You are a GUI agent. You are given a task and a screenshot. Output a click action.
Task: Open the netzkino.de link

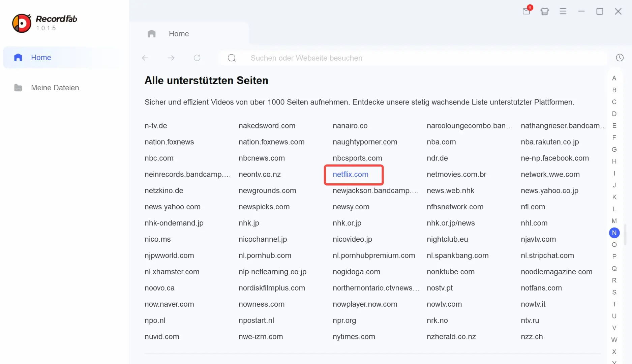(164, 190)
